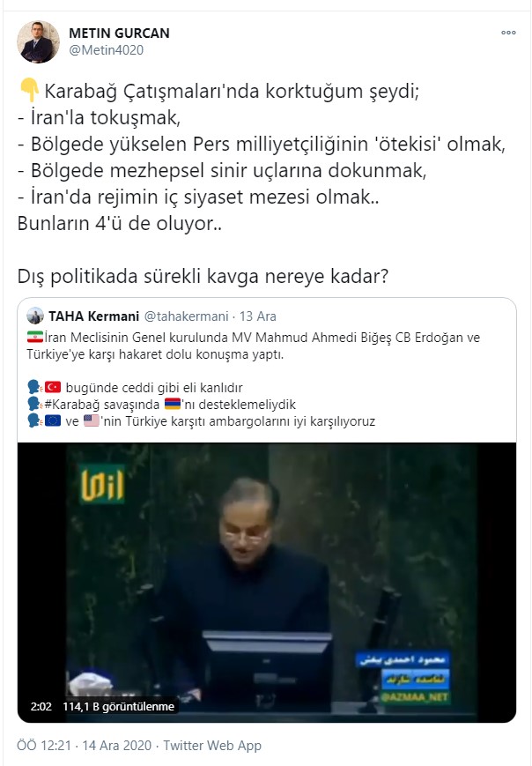Click Metin Gurcan's profile avatar
The width and height of the screenshot is (532, 766).
pos(38,41)
